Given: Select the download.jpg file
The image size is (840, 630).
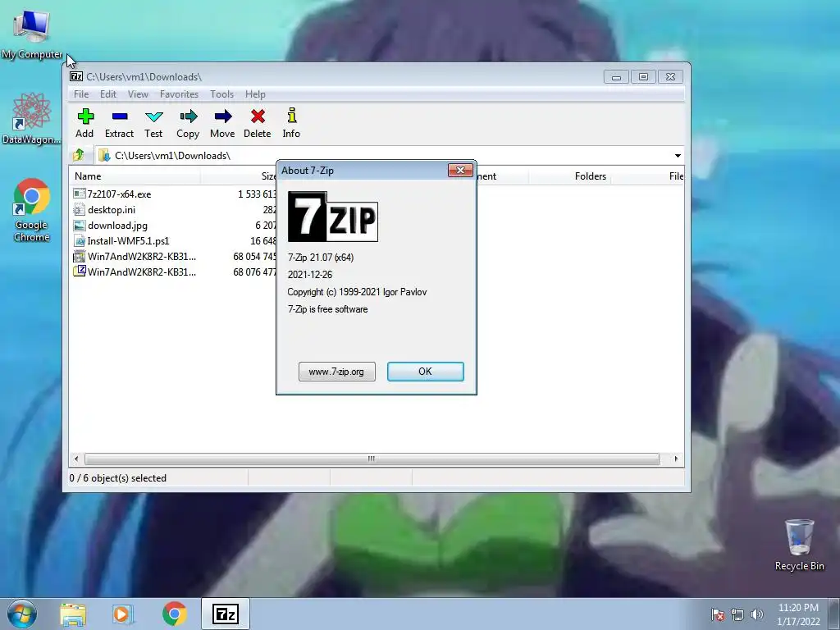Looking at the screenshot, I should (117, 225).
